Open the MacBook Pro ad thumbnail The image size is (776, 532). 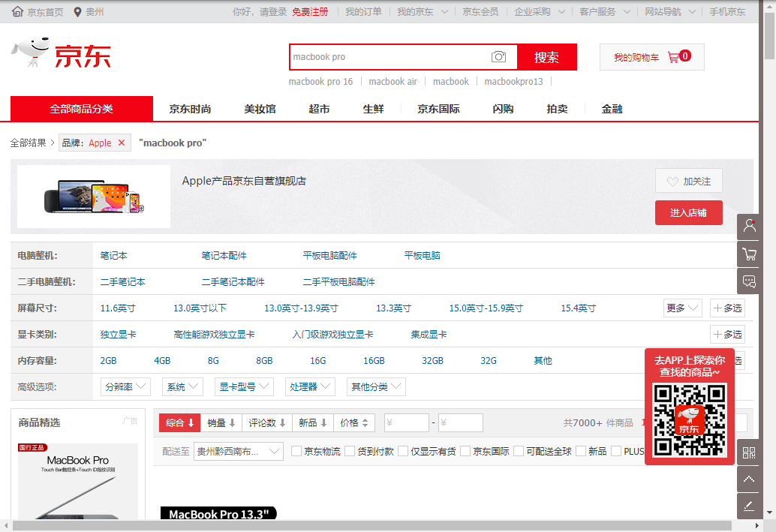click(x=78, y=481)
